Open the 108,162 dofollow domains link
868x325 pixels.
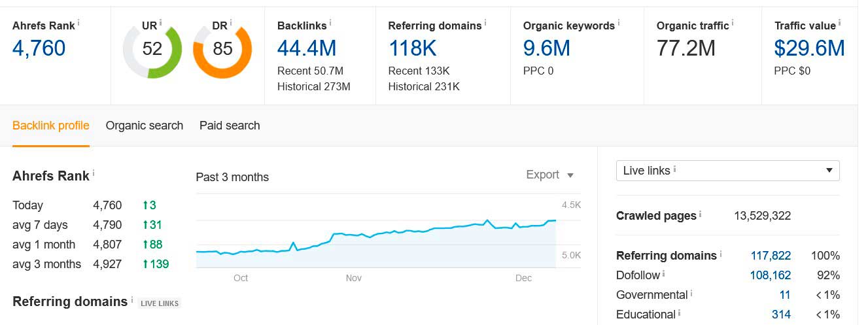coord(771,275)
